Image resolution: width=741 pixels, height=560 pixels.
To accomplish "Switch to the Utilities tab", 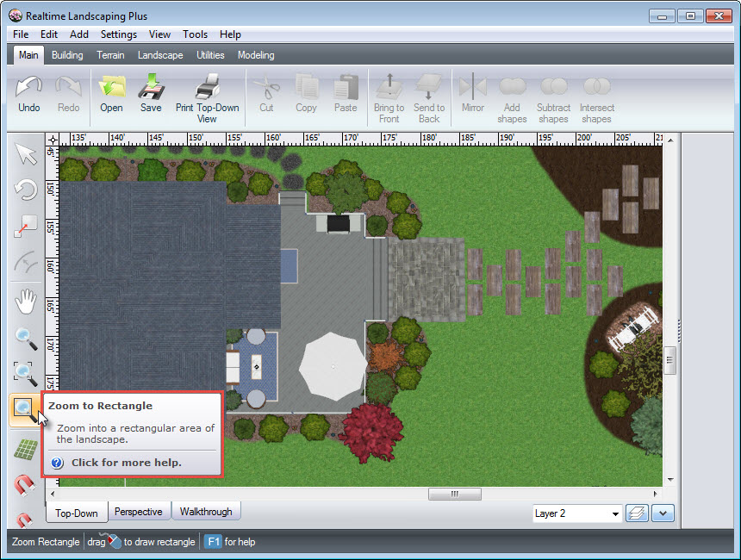I will [x=210, y=55].
